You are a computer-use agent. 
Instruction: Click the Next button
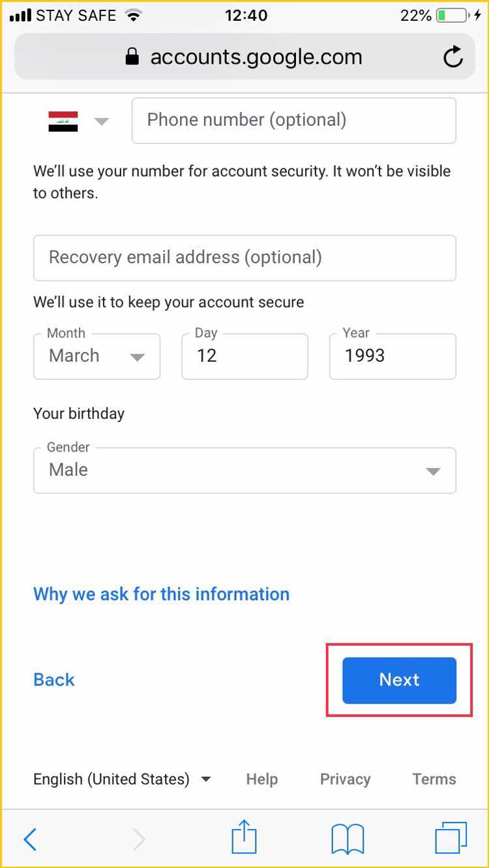pyautogui.click(x=399, y=680)
